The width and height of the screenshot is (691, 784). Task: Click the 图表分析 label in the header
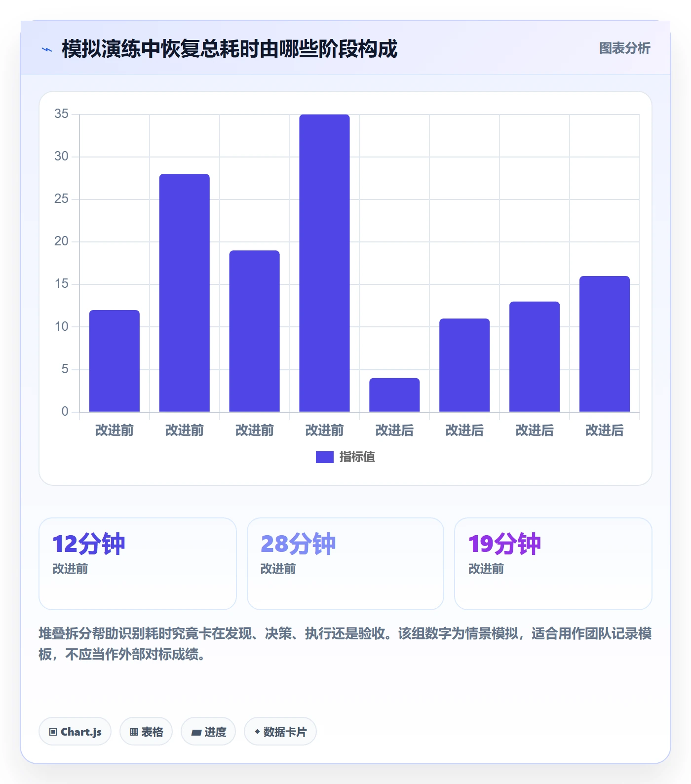pos(624,48)
